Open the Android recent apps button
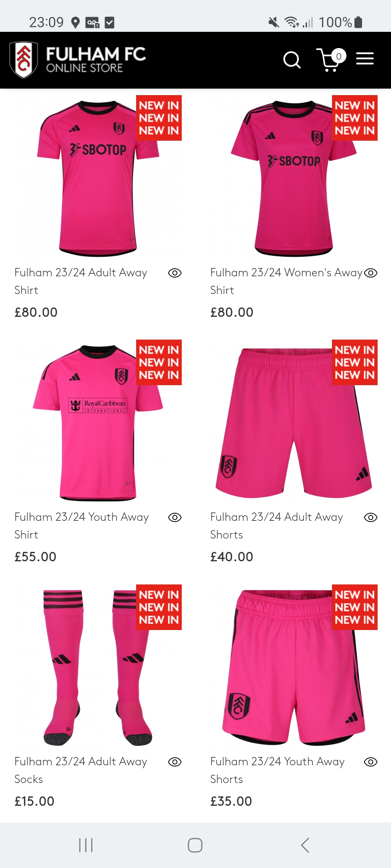This screenshot has width=391, height=868. 86,845
